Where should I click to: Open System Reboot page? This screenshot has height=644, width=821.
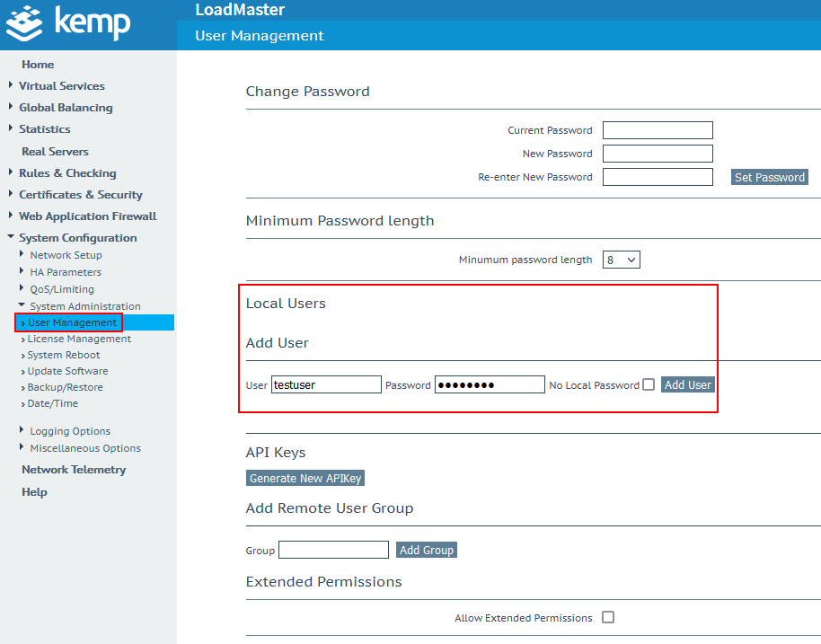64,355
